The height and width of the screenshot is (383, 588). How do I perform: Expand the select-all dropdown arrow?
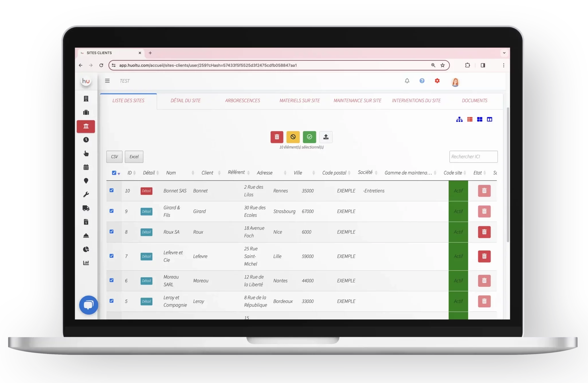tap(119, 174)
